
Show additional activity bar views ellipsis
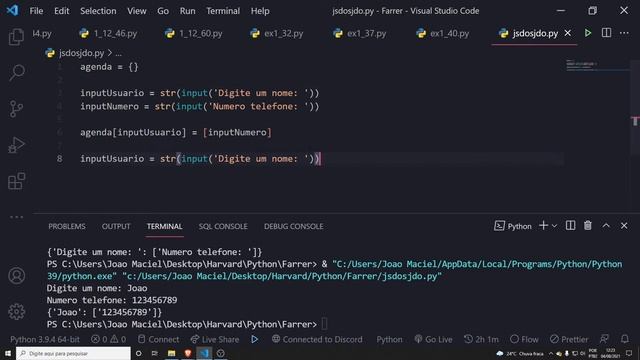click(x=16, y=217)
